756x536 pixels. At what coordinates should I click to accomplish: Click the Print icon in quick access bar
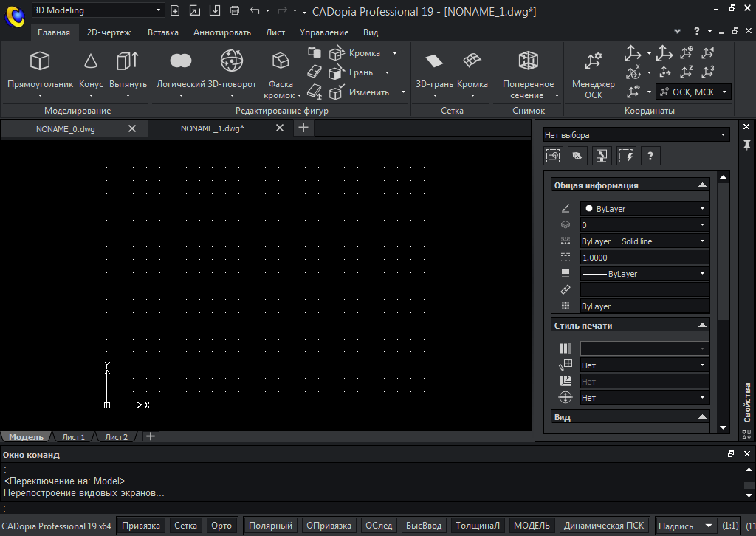pyautogui.click(x=235, y=10)
